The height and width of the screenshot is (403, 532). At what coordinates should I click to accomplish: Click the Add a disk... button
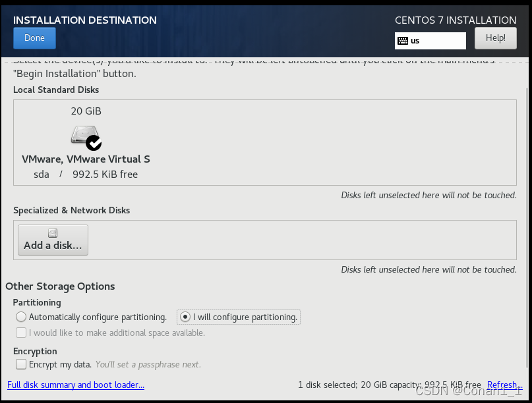(53, 240)
